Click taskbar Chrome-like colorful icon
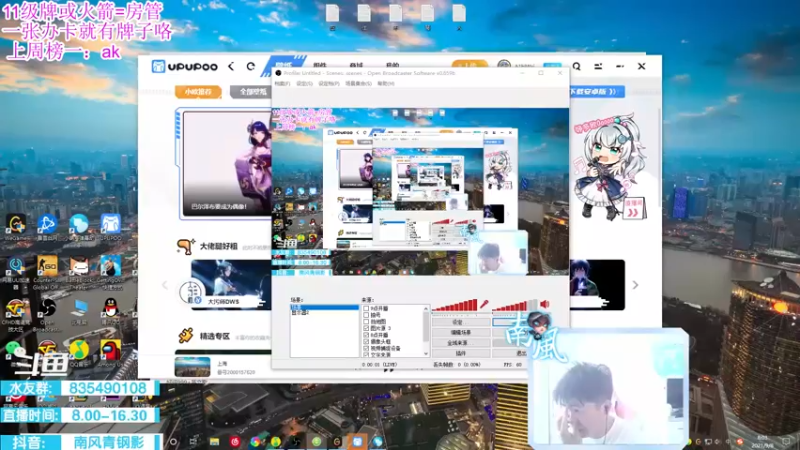The height and width of the screenshot is (450, 800). (255, 442)
